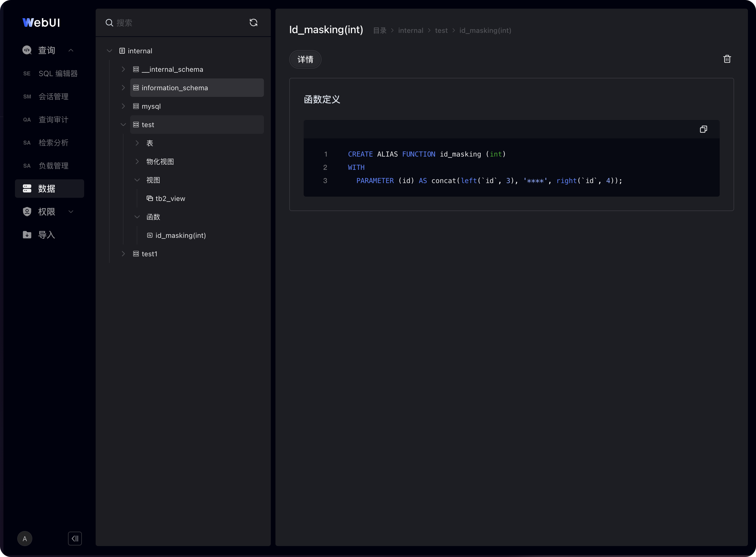Viewport: 756px width, 557px height.
Task: Select the 物化视图 node
Action: 160,161
